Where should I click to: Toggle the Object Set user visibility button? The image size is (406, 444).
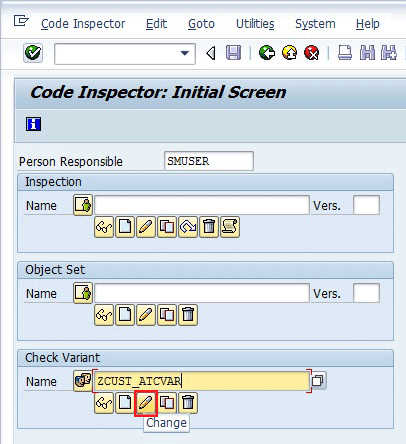coord(83,293)
